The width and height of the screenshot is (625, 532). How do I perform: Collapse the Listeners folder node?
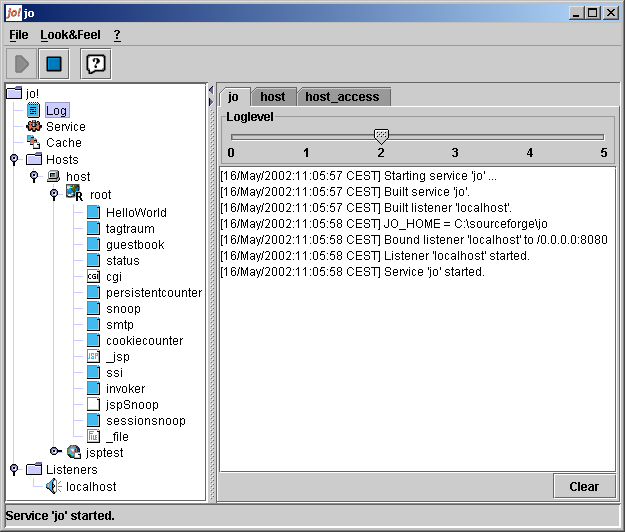click(14, 469)
